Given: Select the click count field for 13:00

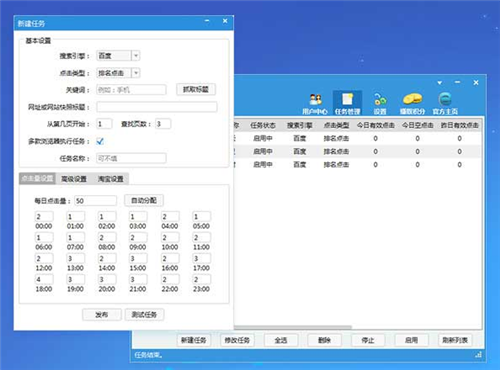Looking at the screenshot, I should tap(75, 258).
